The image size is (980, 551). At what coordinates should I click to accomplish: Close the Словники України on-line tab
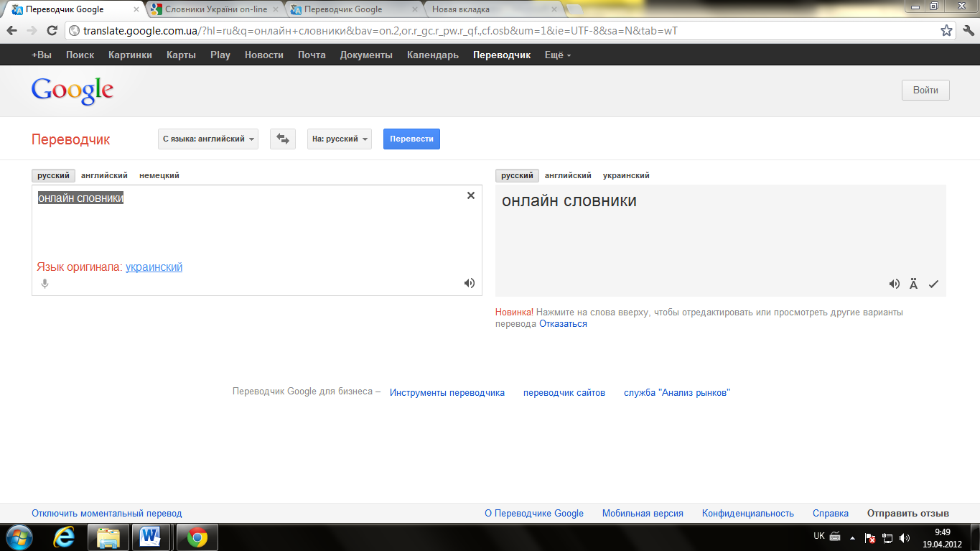coord(275,10)
